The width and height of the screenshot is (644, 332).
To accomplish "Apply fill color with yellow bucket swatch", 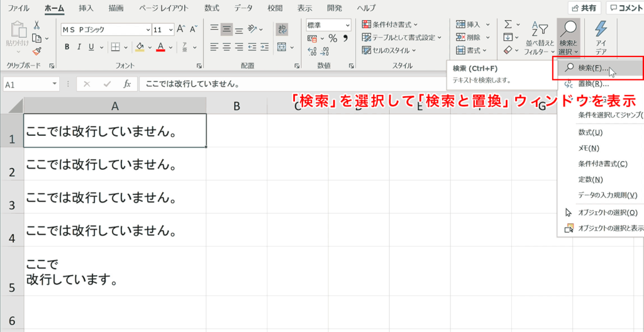I will tap(140, 47).
